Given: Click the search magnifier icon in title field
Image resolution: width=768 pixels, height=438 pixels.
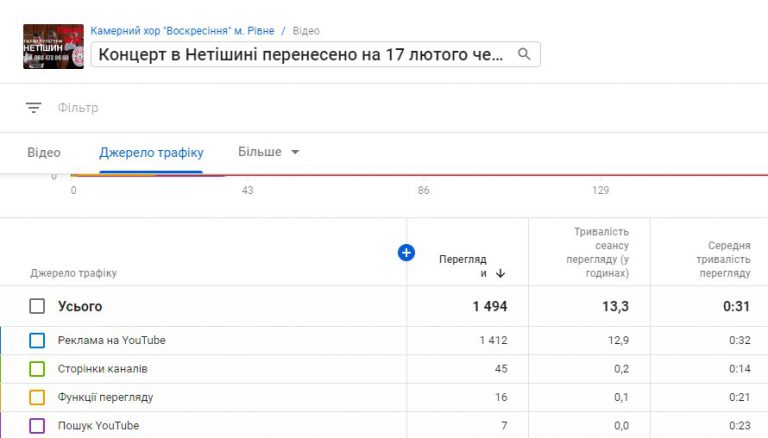Looking at the screenshot, I should (524, 54).
